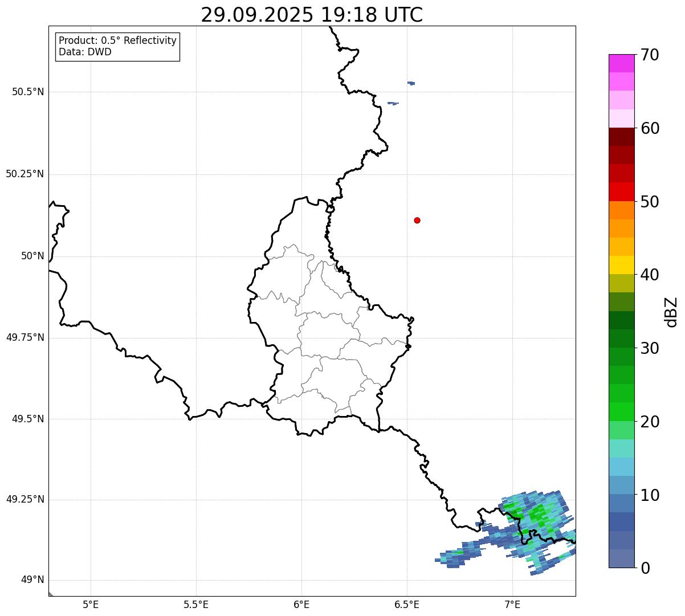Click the colorbar tick label 50

pyautogui.click(x=650, y=202)
